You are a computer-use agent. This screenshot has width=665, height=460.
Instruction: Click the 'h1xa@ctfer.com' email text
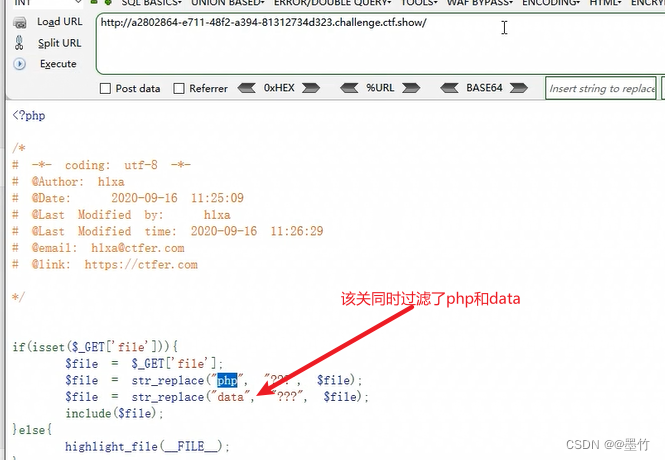pos(138,248)
